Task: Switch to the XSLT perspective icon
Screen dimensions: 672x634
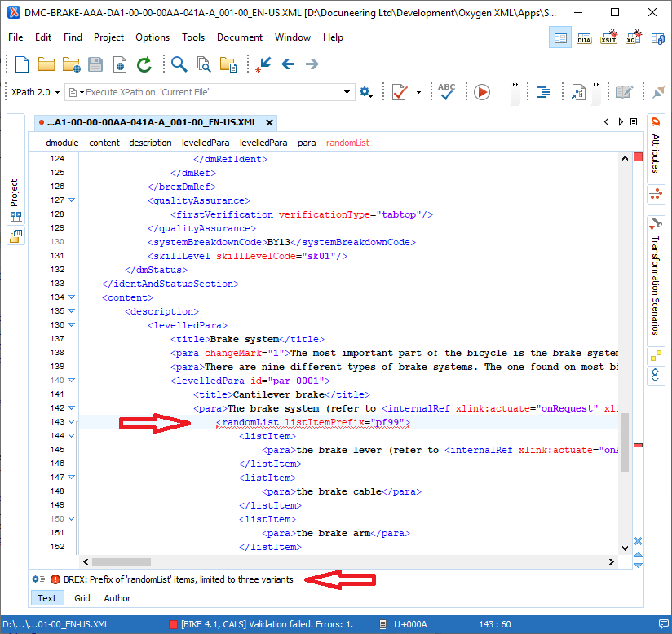Action: (608, 37)
